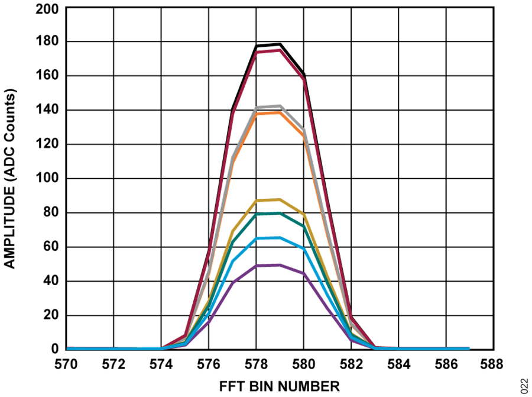
Task: Click the purple curve's flat top near 49
Action: pyautogui.click(x=268, y=265)
